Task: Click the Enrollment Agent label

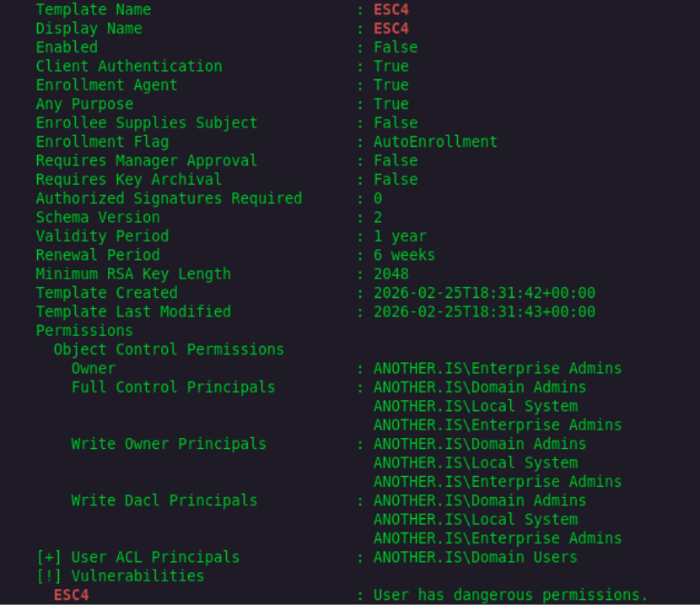Action: tap(106, 85)
